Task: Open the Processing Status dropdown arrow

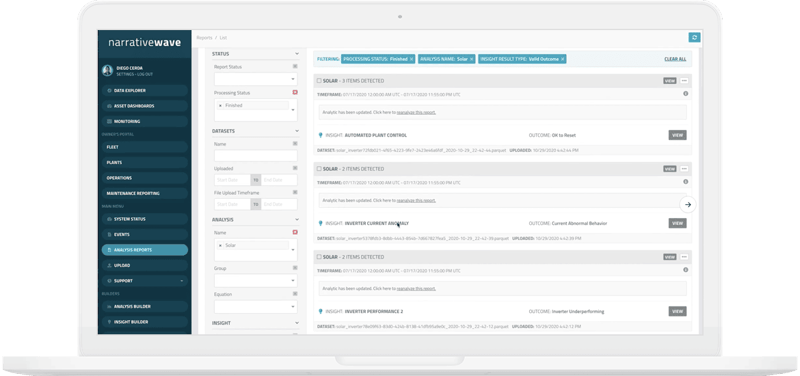Action: click(x=293, y=110)
